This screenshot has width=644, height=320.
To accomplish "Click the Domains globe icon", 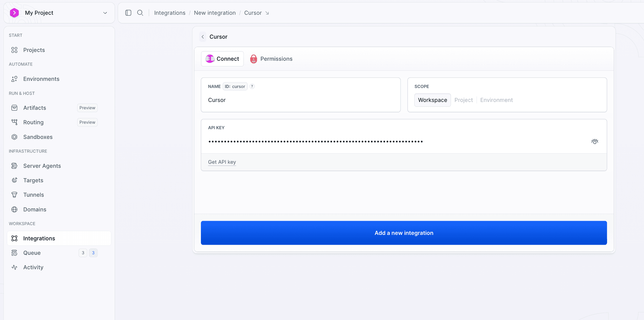I will pyautogui.click(x=14, y=209).
